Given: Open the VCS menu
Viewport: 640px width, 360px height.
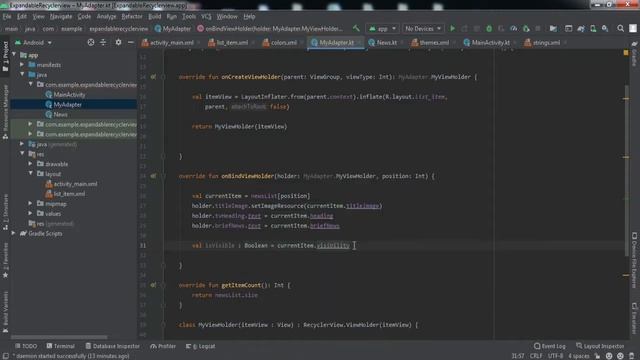Looking at the screenshot, I should click(x=206, y=17).
